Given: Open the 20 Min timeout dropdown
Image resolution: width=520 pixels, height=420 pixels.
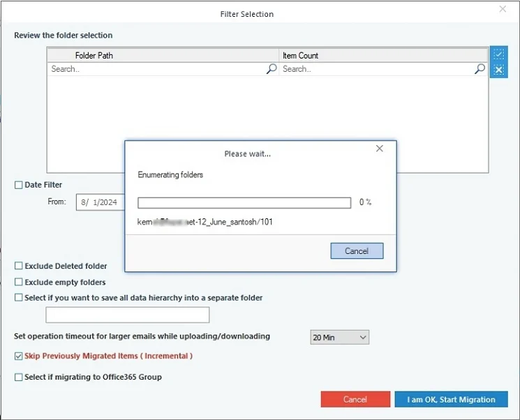Looking at the screenshot, I should (x=340, y=338).
